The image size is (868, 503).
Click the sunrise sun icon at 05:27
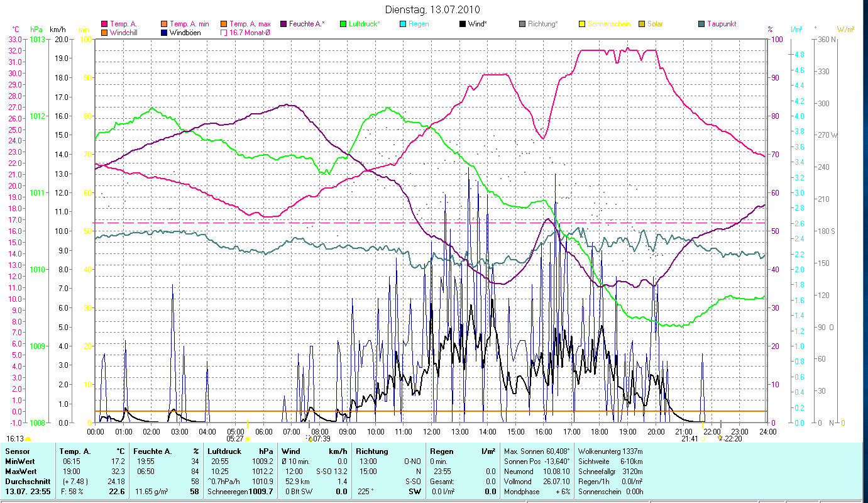[x=248, y=438]
